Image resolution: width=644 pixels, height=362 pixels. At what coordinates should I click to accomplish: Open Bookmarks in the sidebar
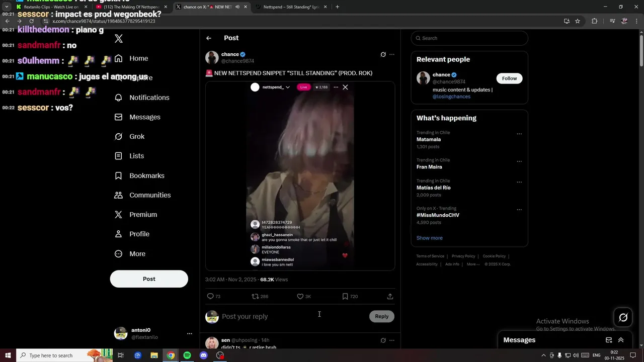tap(139, 175)
